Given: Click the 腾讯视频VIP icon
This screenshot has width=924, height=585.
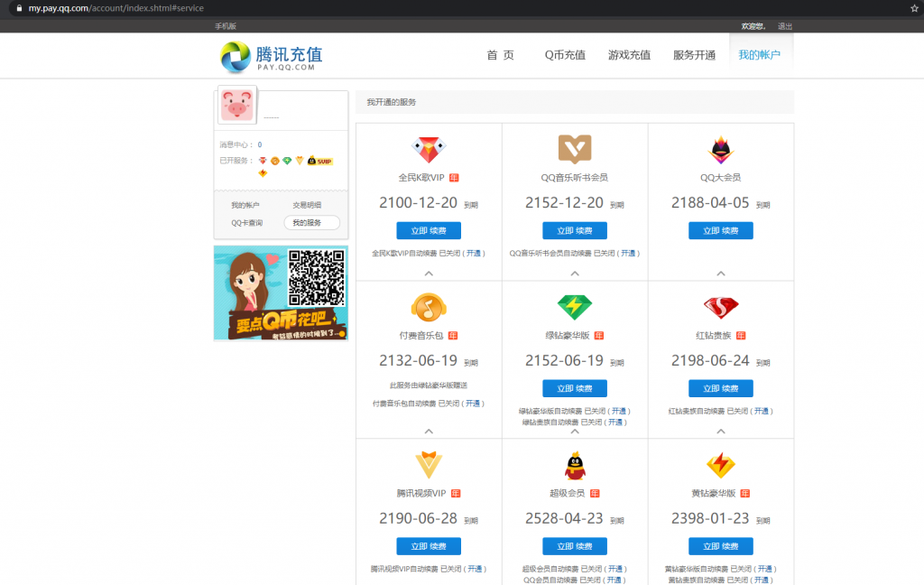Looking at the screenshot, I should pos(429,464).
